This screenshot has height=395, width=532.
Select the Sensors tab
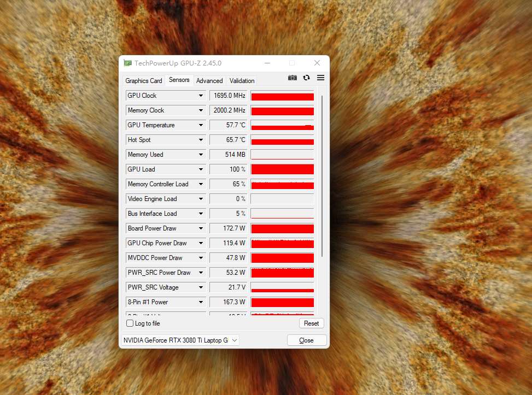(x=179, y=80)
